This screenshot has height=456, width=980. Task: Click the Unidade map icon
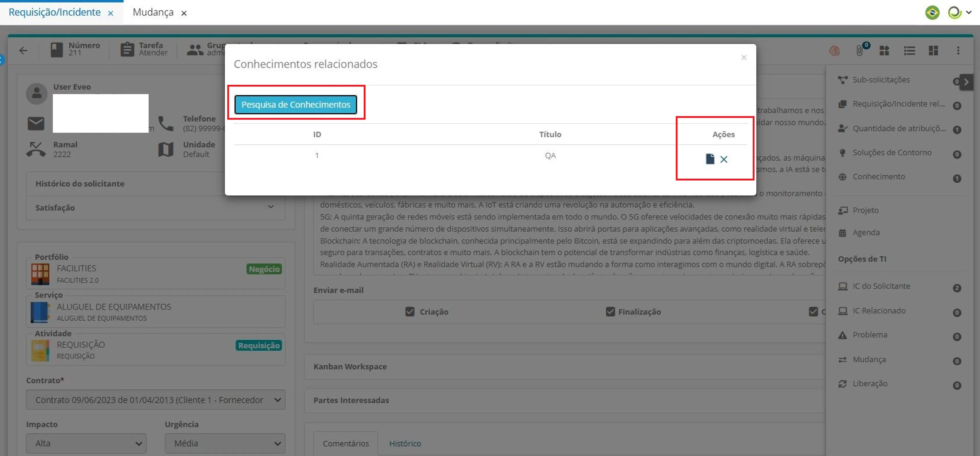click(166, 149)
